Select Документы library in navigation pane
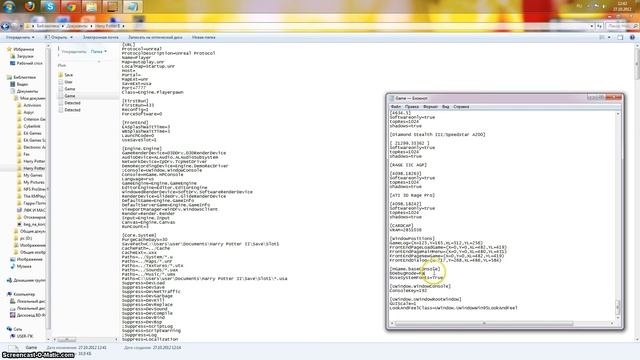Viewport: 640px width, 360px height. coord(24,91)
